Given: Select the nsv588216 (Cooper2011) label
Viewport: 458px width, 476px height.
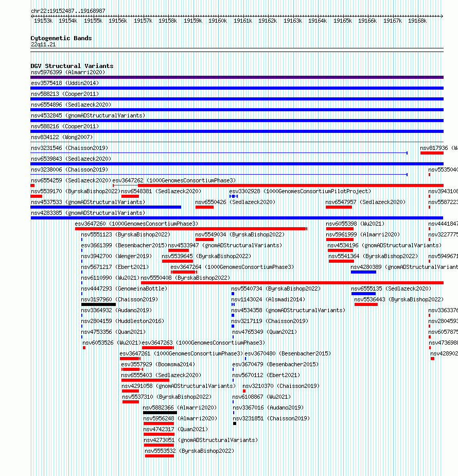Looking at the screenshot, I should click(65, 127).
